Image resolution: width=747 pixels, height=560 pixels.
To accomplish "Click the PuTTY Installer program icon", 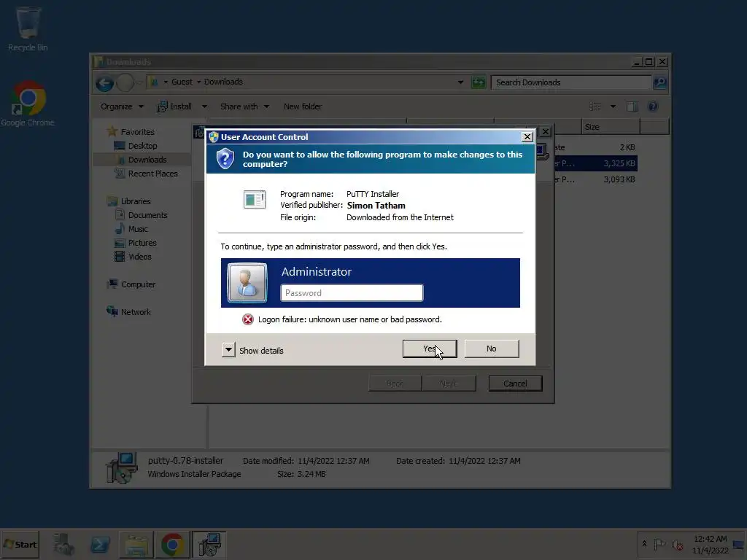I will [255, 200].
